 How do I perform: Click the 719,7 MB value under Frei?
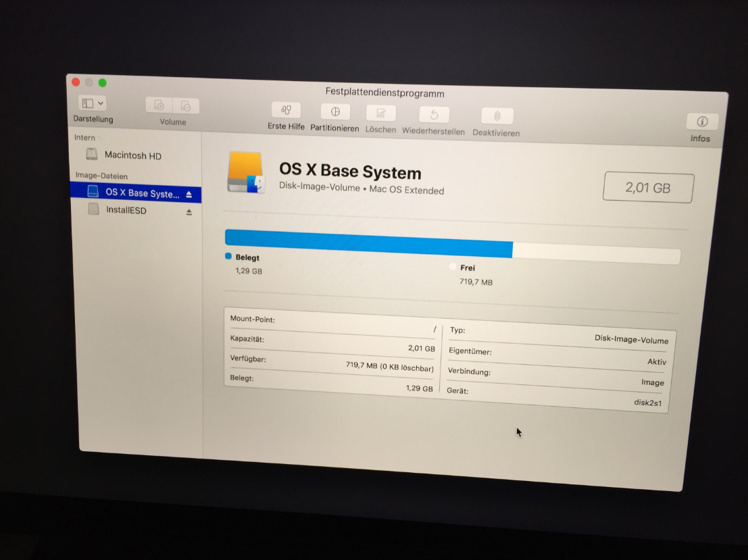[x=476, y=282]
